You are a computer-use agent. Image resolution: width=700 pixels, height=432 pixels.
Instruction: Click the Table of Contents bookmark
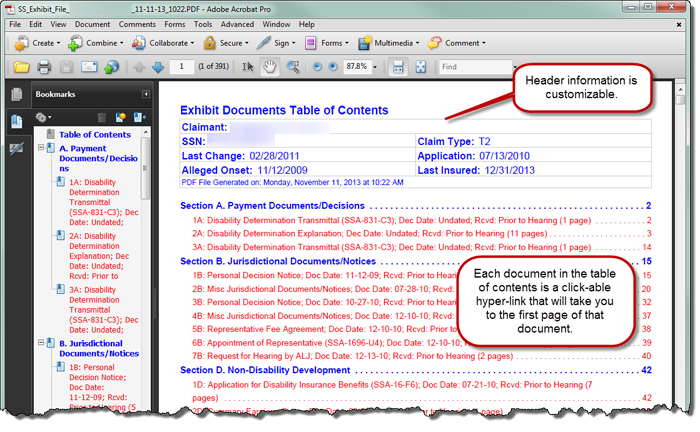(94, 134)
